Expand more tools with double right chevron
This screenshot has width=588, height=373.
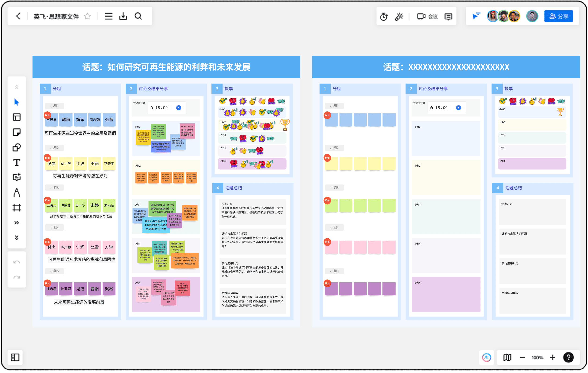[x=17, y=223]
